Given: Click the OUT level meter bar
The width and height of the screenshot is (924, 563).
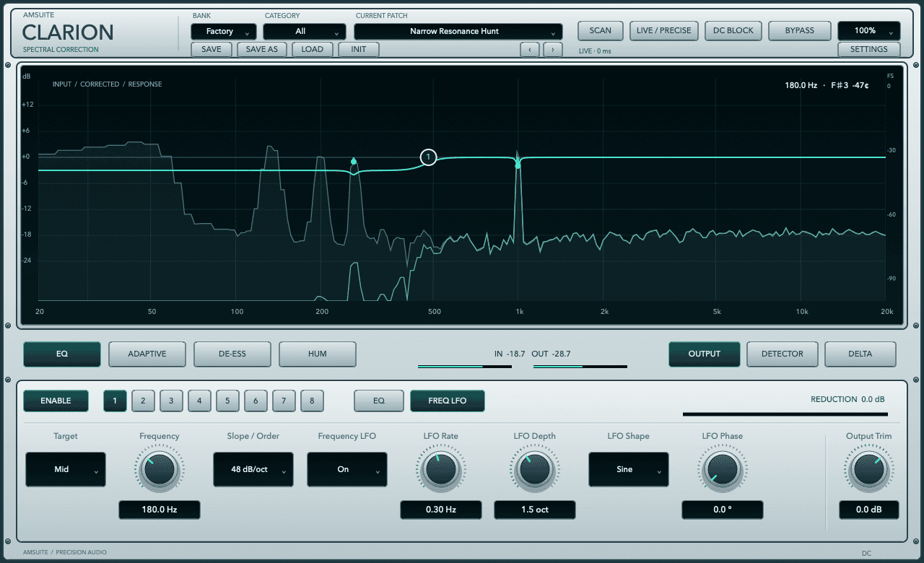Looking at the screenshot, I should tap(580, 367).
